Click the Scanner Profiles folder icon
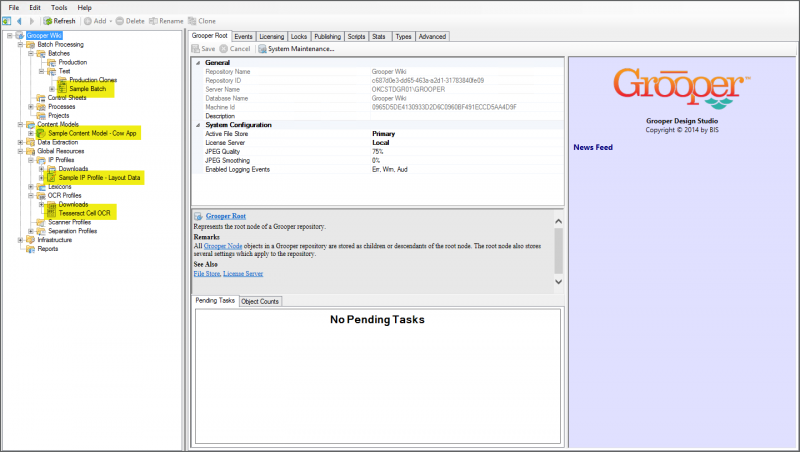The height and width of the screenshot is (452, 800). [x=41, y=222]
